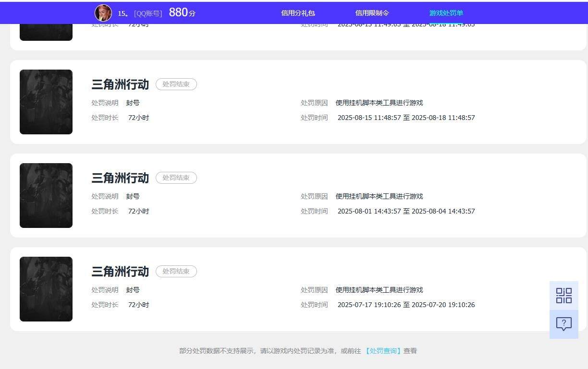Click penalty reason text on 2025-08-01 card
This screenshot has height=369, width=588.
click(379, 196)
